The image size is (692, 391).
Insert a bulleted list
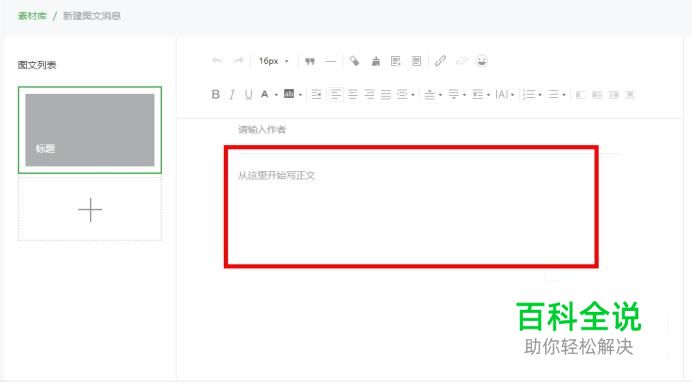point(553,94)
